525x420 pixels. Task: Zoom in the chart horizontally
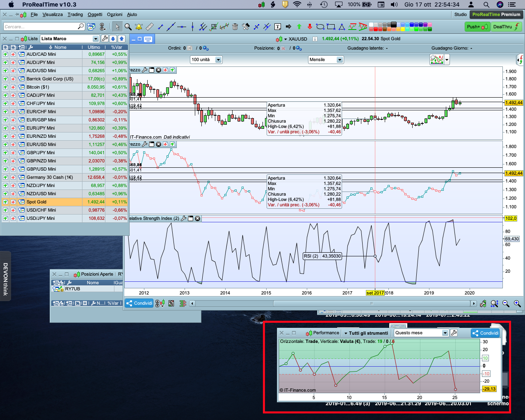coord(517,304)
